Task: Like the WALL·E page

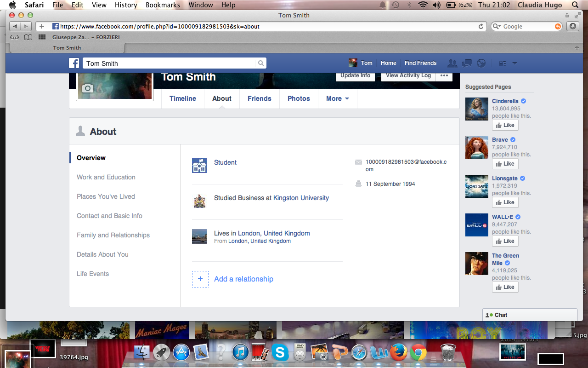Action: 505,241
